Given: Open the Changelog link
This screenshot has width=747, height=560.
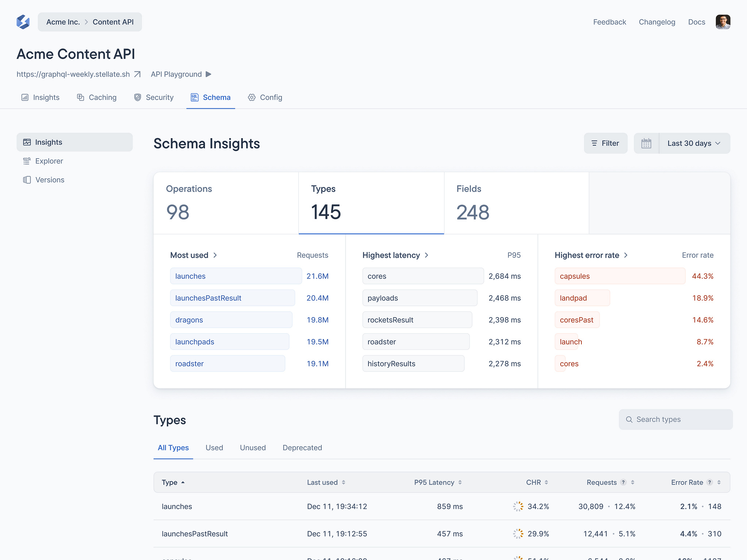Looking at the screenshot, I should pyautogui.click(x=657, y=22).
